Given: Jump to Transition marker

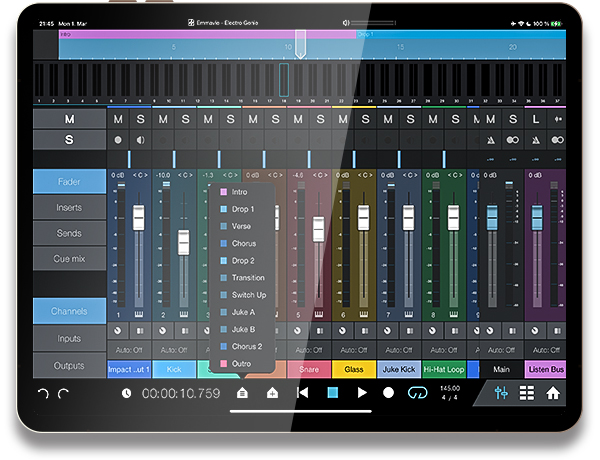Looking at the screenshot, I should pos(242,278).
